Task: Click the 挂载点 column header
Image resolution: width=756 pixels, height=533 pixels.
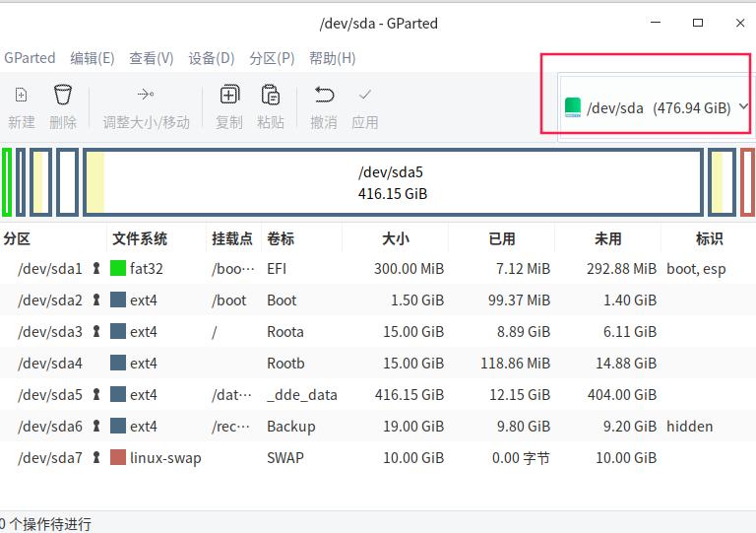Action: (x=234, y=238)
